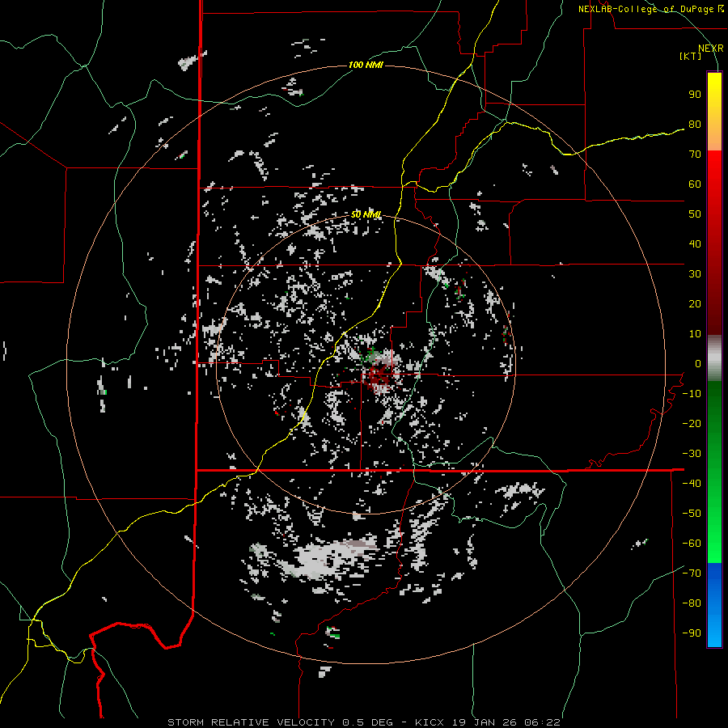This screenshot has width=728, height=728.
Task: Click the 70 value on the velocity scale
Action: coord(695,154)
